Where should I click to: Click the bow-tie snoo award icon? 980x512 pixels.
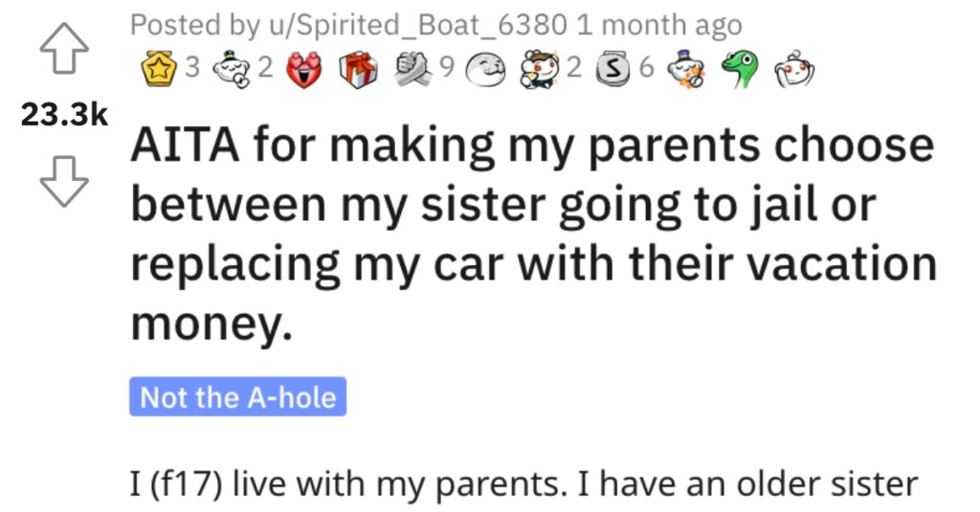point(540,70)
